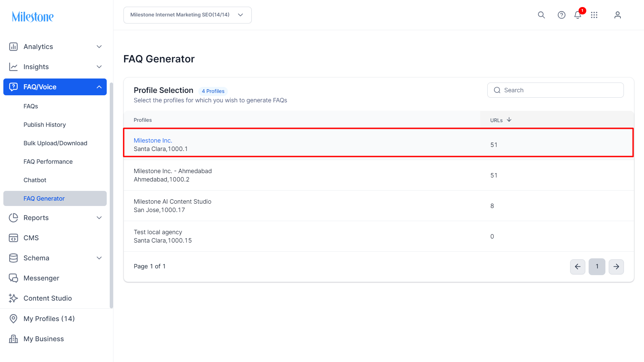Click the URL count 51 for Santa Clara, 1000.1
644x362 pixels.
point(494,145)
